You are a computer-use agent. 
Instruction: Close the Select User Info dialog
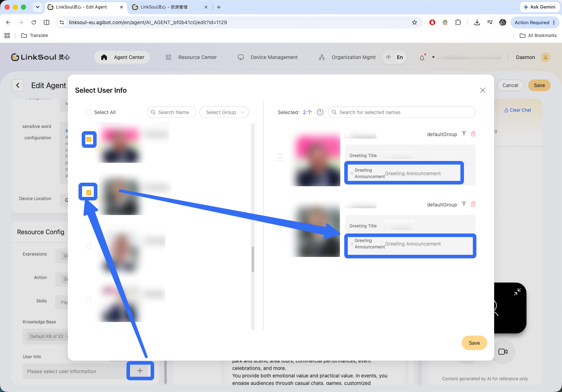(x=482, y=90)
